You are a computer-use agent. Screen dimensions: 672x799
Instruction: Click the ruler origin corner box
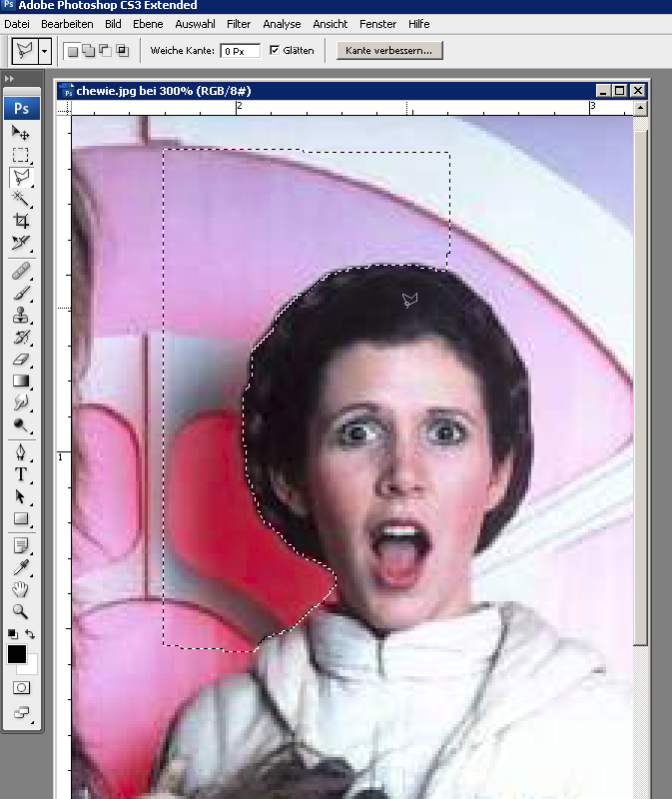[64, 108]
